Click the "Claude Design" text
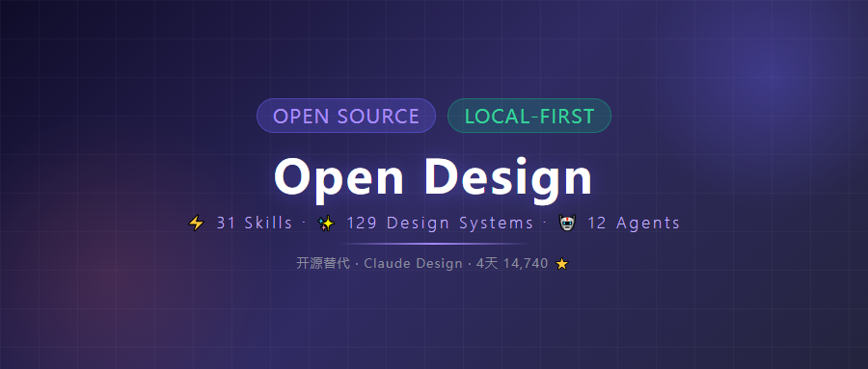 pyautogui.click(x=413, y=263)
